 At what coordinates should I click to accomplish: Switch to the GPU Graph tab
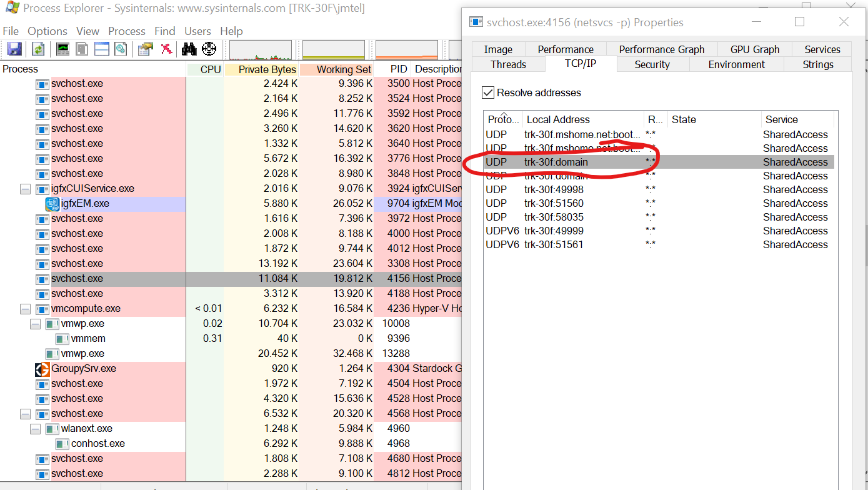(755, 49)
